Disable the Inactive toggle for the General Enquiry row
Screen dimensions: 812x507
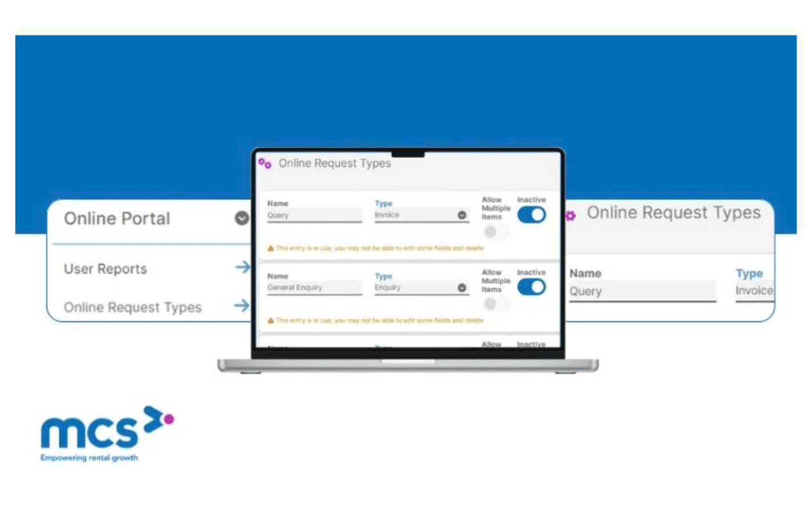tap(531, 288)
